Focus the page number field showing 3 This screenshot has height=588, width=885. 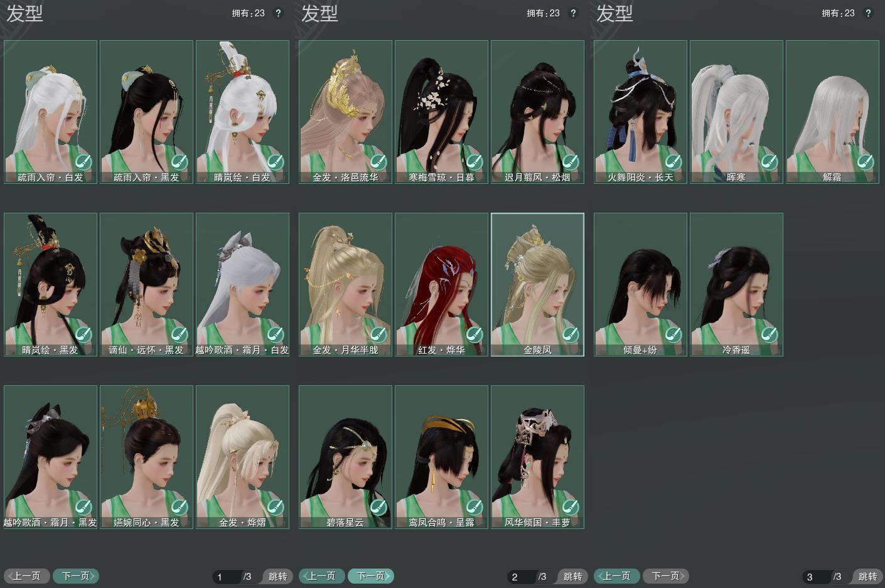tap(817, 577)
